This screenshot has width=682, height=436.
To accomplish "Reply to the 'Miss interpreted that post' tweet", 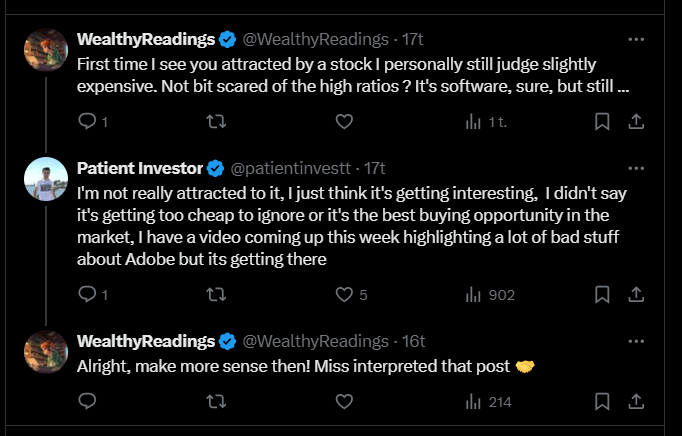I will pos(87,401).
